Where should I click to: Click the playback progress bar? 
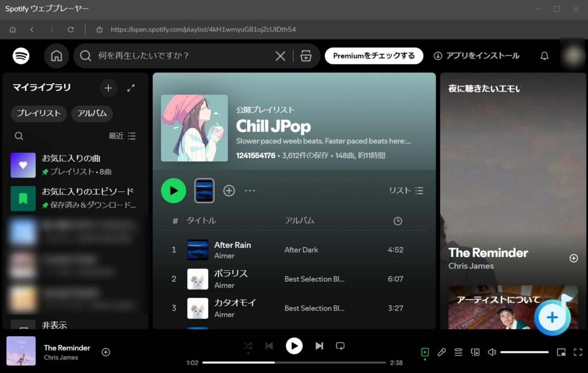click(x=294, y=362)
